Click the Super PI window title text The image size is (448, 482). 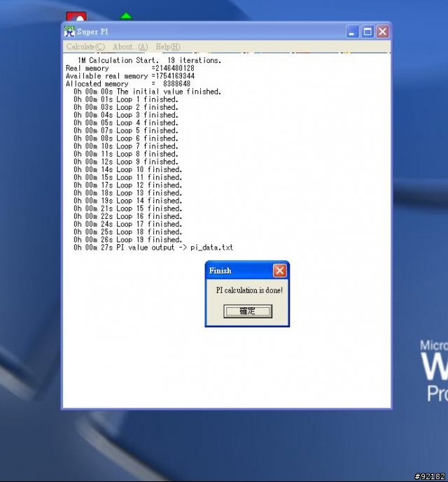point(92,31)
